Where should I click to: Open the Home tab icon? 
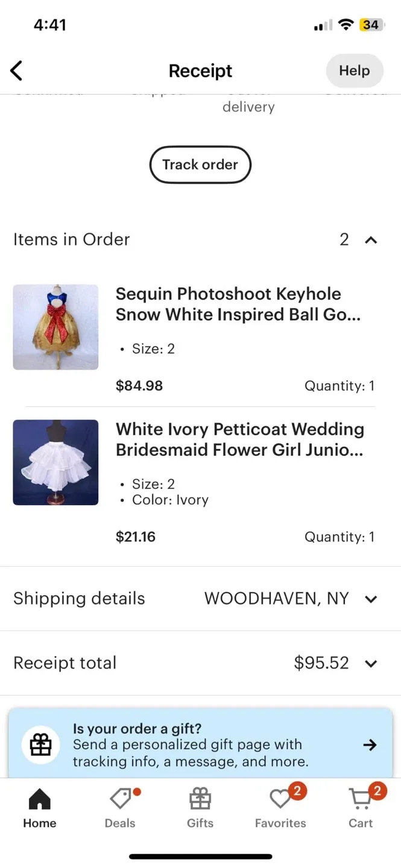(x=39, y=800)
